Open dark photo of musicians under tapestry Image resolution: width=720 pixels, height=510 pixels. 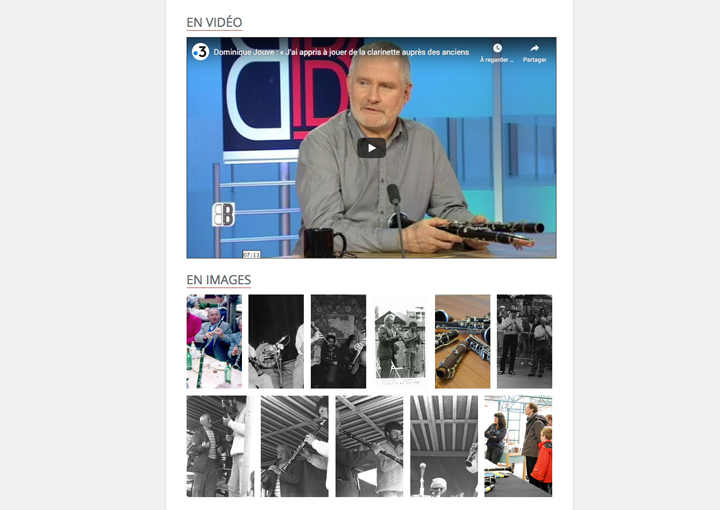(338, 342)
